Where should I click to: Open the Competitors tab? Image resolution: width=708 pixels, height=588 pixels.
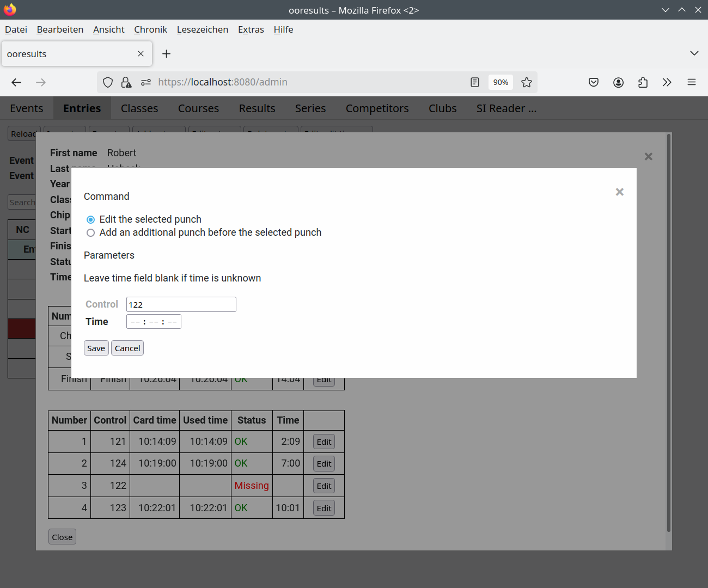(377, 108)
